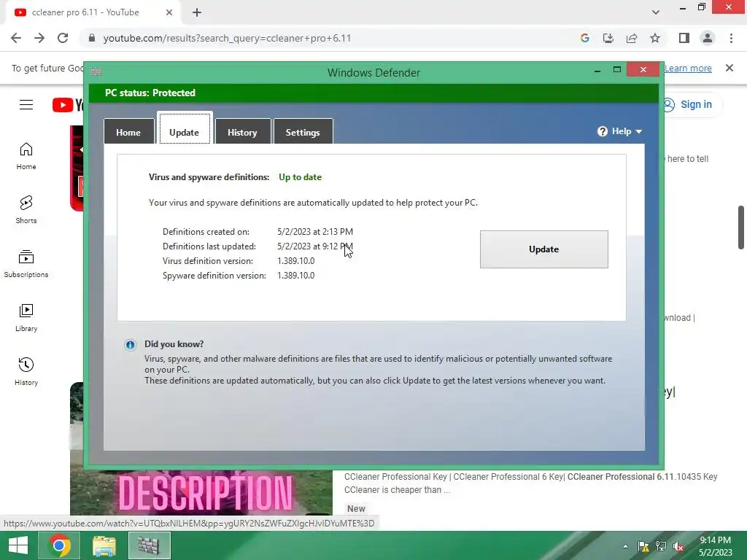Open the History tab in Windows Defender
Image resolution: width=747 pixels, height=560 pixels.
point(242,132)
